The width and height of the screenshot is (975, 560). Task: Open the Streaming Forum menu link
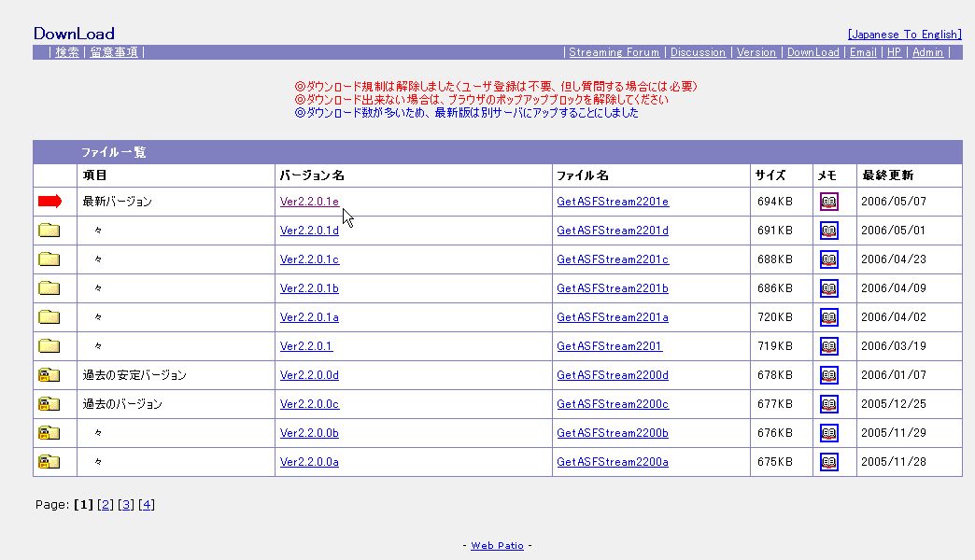click(x=614, y=52)
